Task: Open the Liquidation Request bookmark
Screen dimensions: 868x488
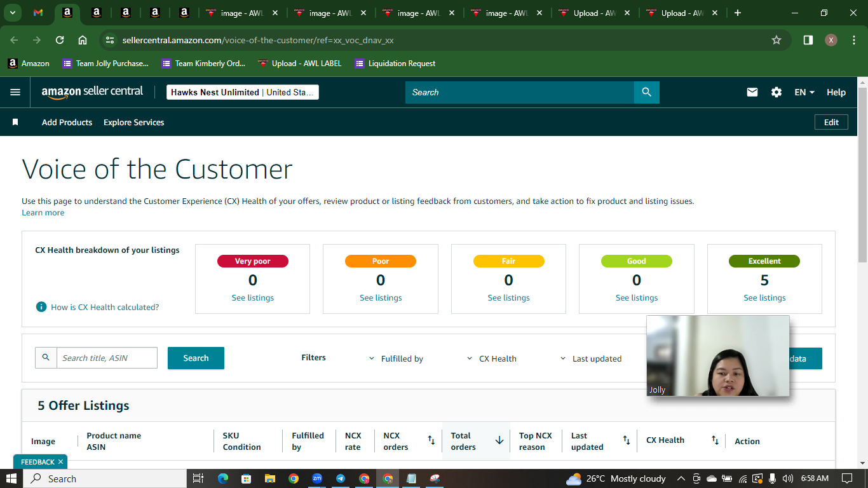Action: click(x=395, y=64)
